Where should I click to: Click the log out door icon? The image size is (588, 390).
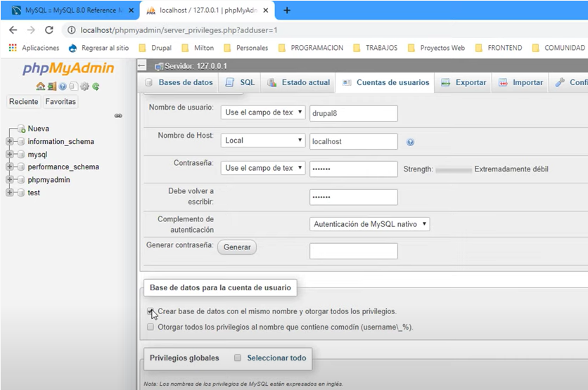tap(52, 86)
